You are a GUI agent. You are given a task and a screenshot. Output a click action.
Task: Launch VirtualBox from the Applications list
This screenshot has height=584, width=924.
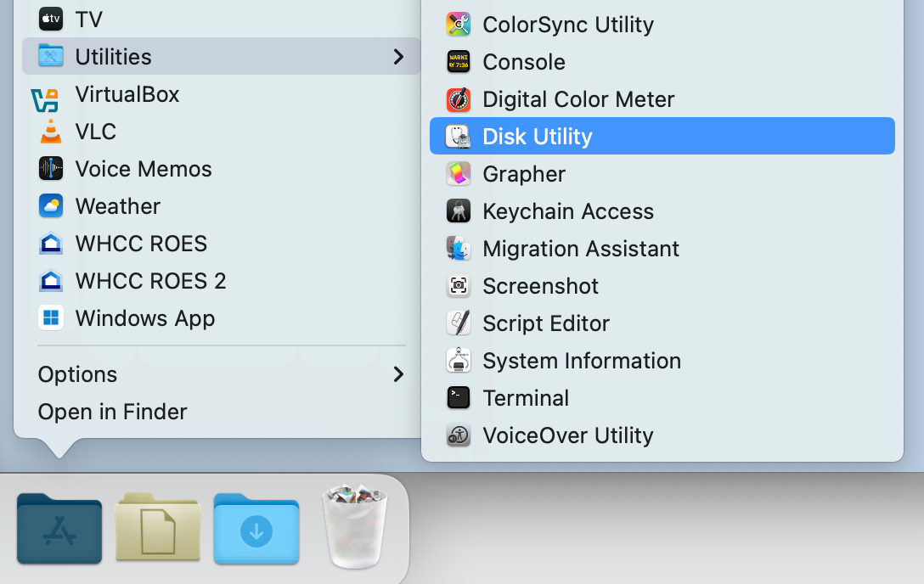[x=127, y=94]
